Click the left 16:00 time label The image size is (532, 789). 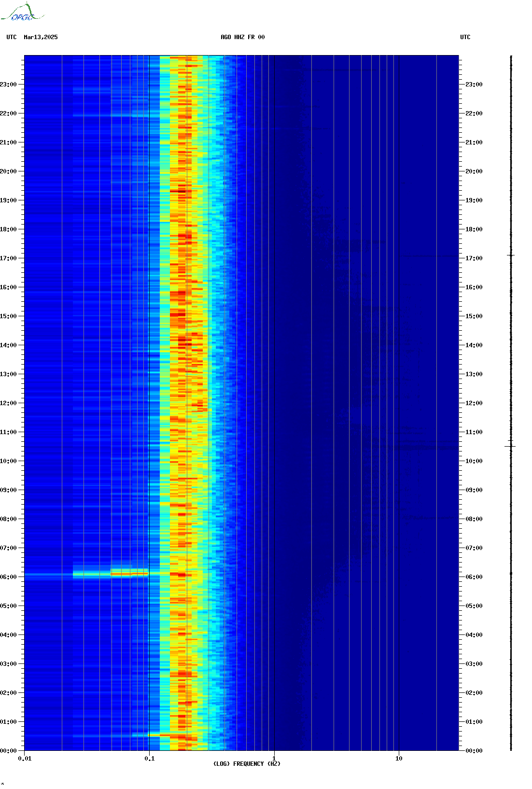[8, 287]
